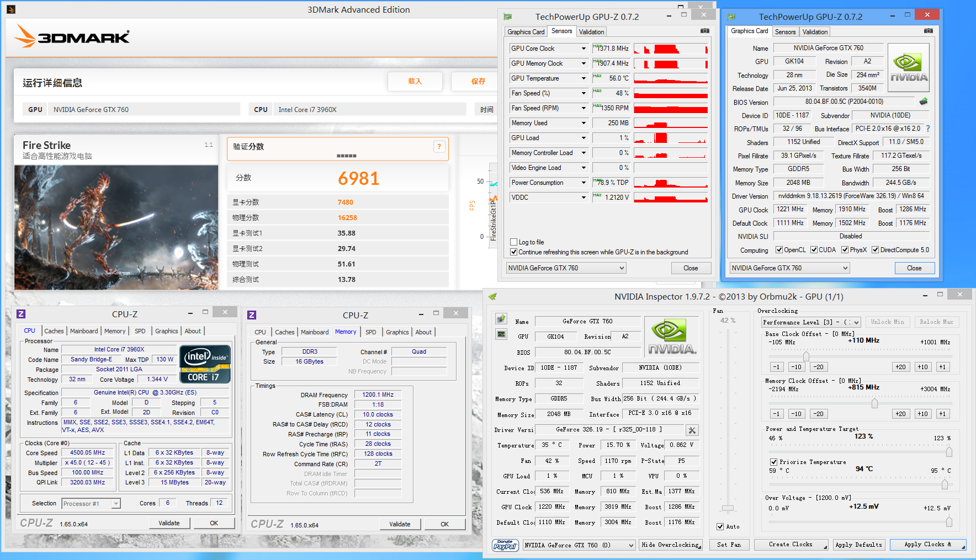Adjust the Memory Clock Offset slider handle
Screen dimensions: 976x560
[x=874, y=403]
